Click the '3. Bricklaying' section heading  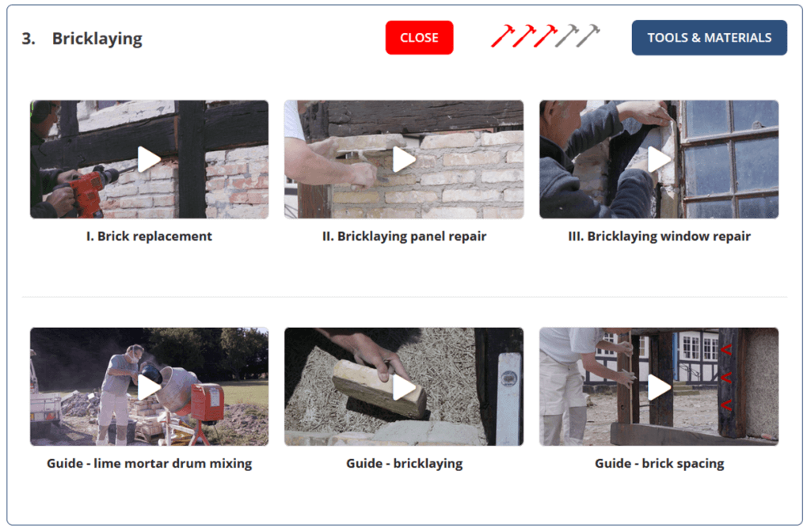[82, 39]
